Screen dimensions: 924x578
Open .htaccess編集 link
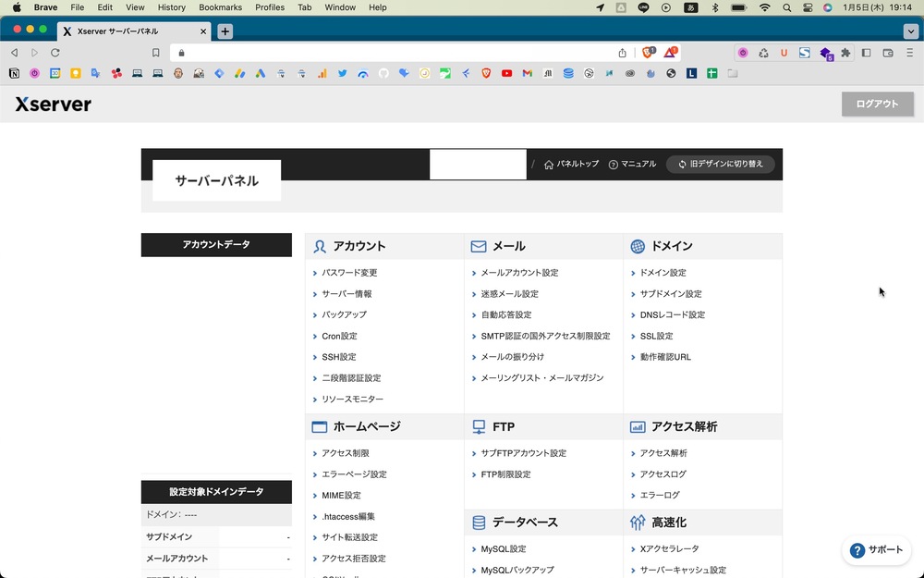click(348, 517)
